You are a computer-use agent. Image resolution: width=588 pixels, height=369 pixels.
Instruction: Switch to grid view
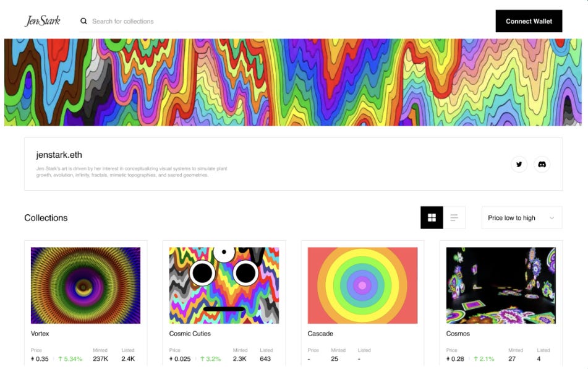point(432,218)
